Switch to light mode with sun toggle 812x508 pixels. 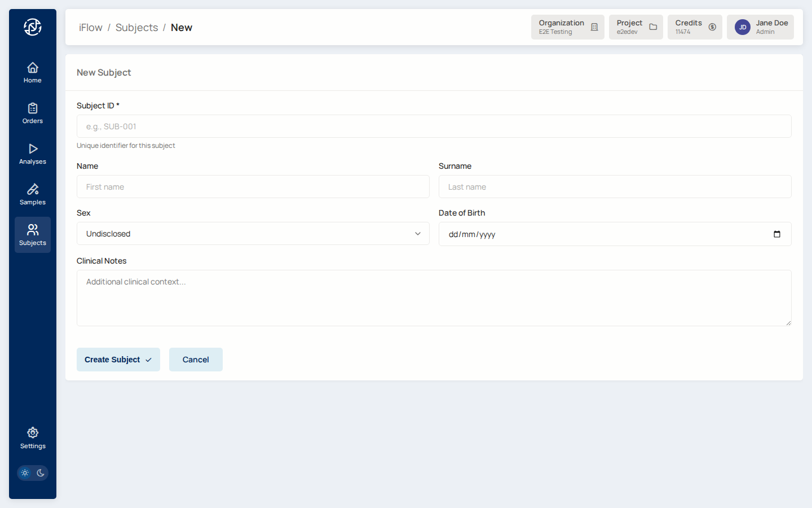[x=25, y=473]
